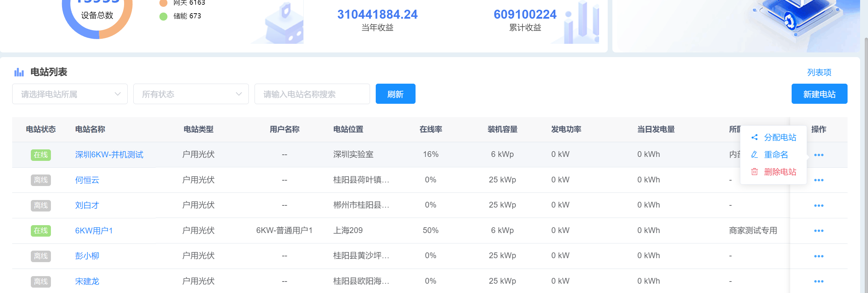Click the 离线 badge of 何恒云
Viewport: 868px width, 293px height.
(41, 180)
